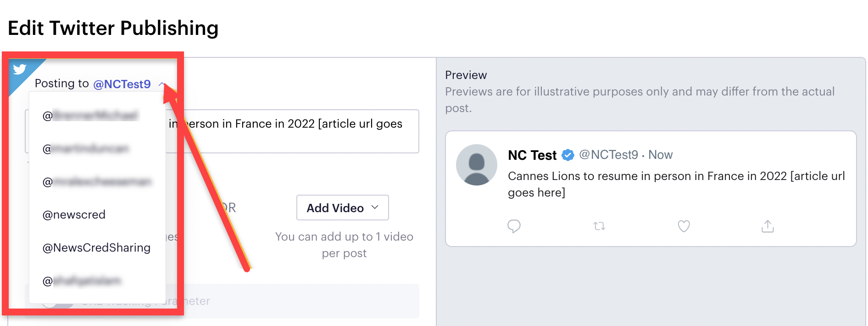Open the Add Video dropdown
The image size is (868, 326).
pos(343,208)
